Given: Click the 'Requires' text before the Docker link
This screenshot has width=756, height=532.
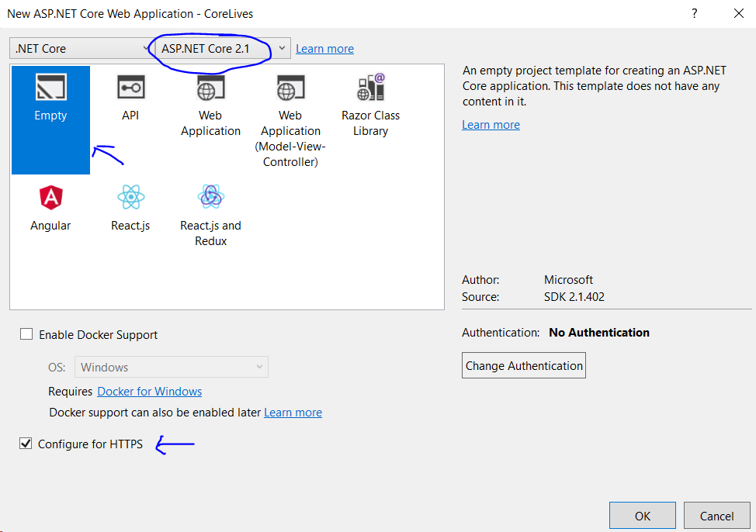Looking at the screenshot, I should (x=71, y=392).
